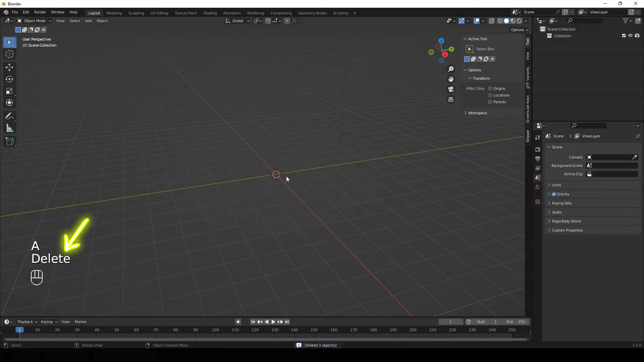Open Options dropdown in viewport header
The image size is (644, 362).
pyautogui.click(x=520, y=30)
